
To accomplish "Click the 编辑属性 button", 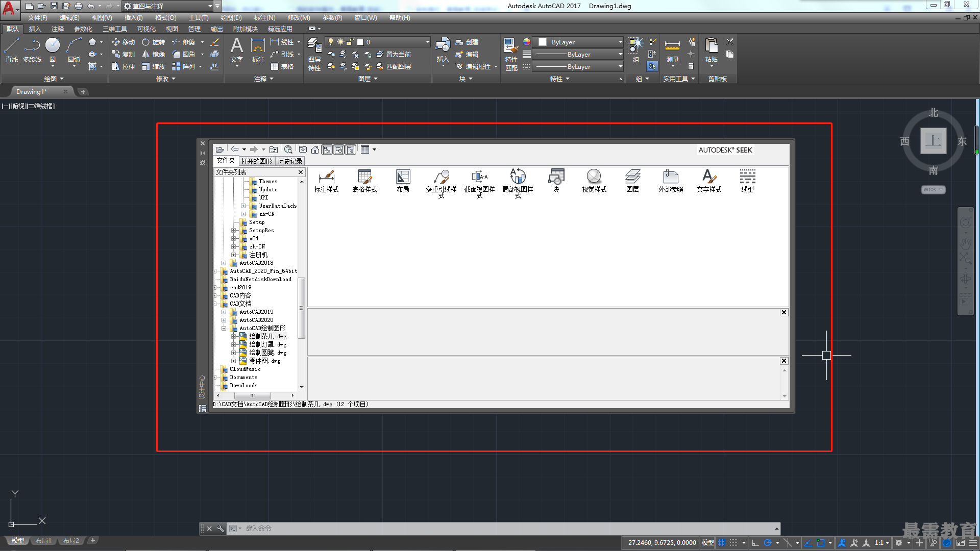I will pos(474,66).
